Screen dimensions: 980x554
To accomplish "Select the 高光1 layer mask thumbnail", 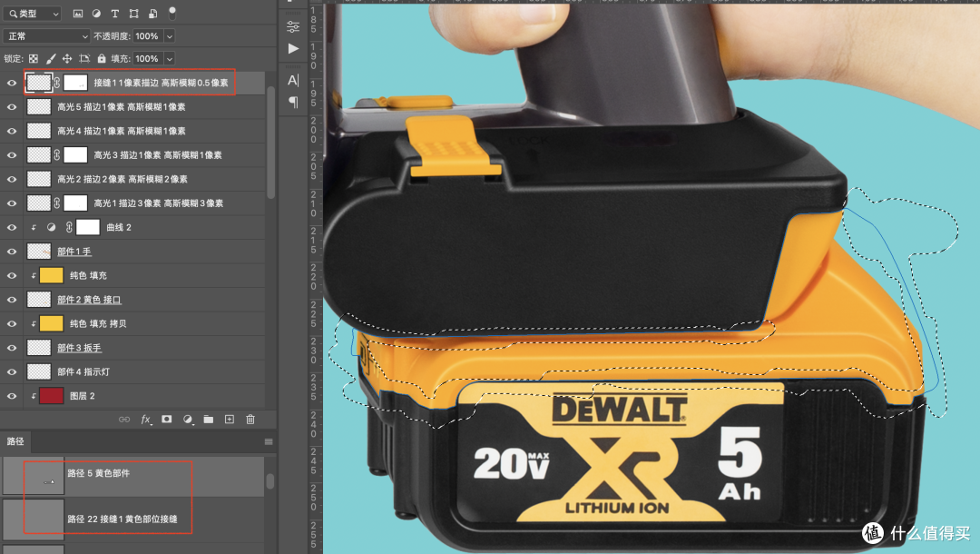I will pos(75,203).
